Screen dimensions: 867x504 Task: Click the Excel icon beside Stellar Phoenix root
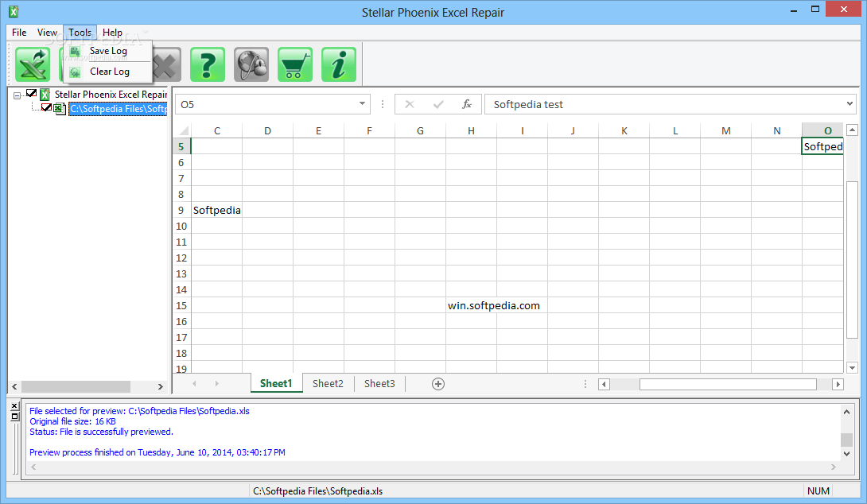pos(45,95)
